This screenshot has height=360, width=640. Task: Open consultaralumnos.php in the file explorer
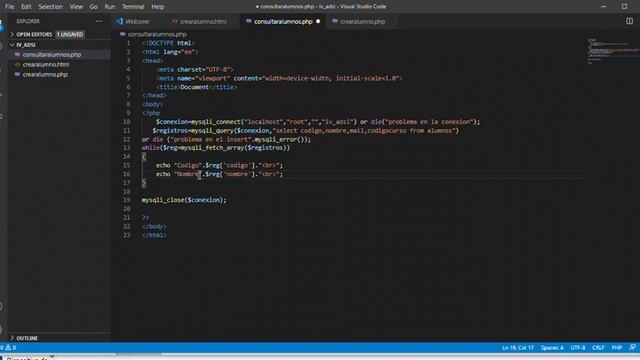pos(52,55)
